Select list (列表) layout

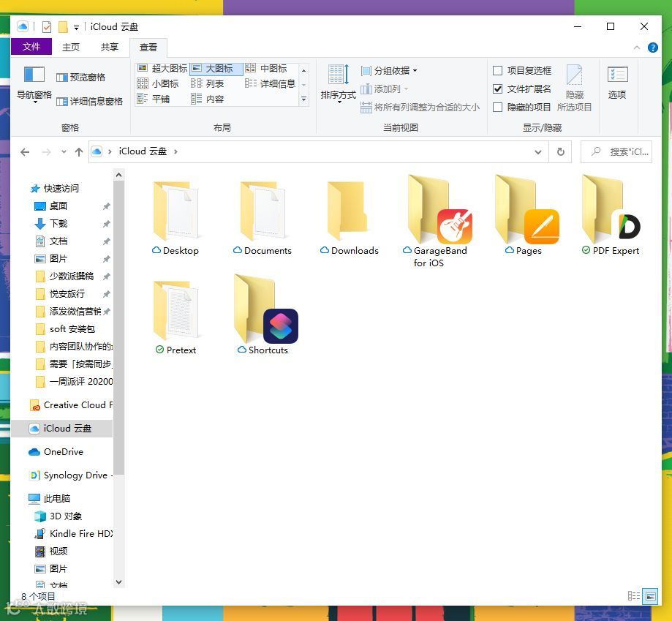(208, 83)
